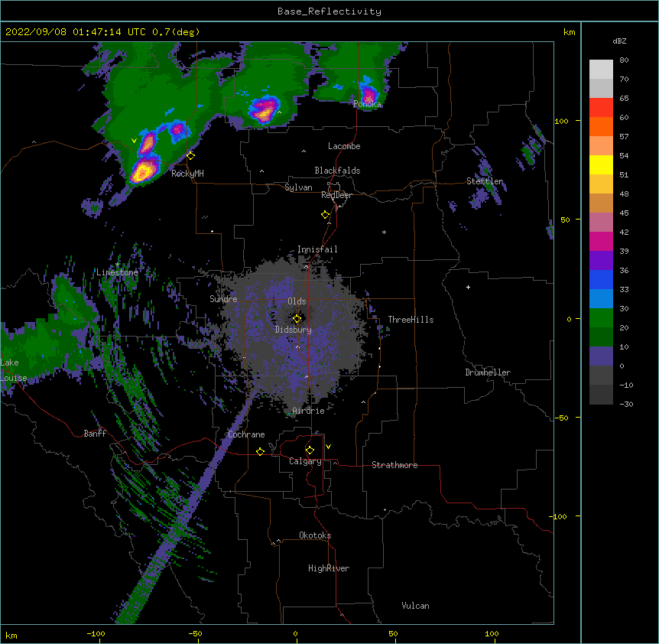Click the dBZ legend heading
The width and height of the screenshot is (659, 644).
pos(619,41)
